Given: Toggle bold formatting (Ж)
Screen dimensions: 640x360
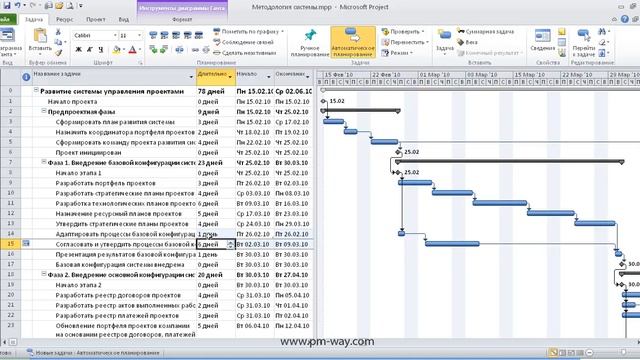Looking at the screenshot, I should coord(79,50).
